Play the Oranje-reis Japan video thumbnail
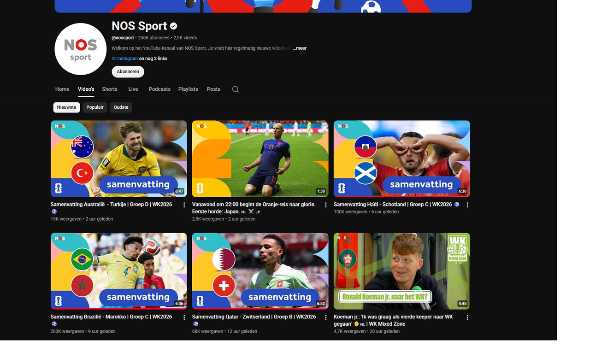Image resolution: width=590 pixels, height=364 pixels. tap(260, 159)
